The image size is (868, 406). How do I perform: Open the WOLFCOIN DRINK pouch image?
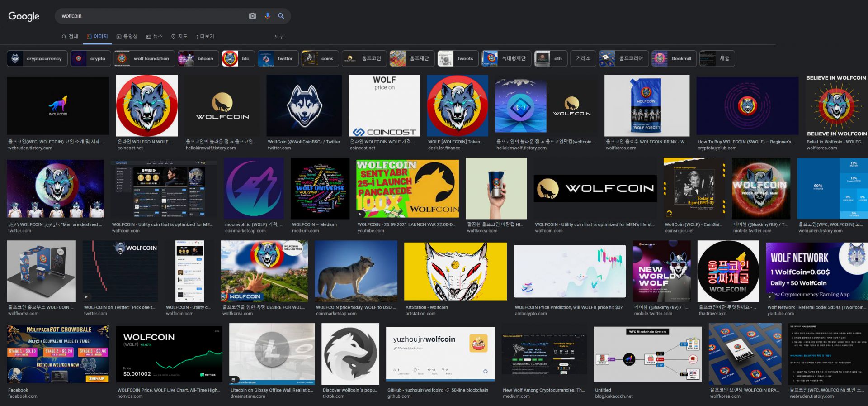pos(647,105)
